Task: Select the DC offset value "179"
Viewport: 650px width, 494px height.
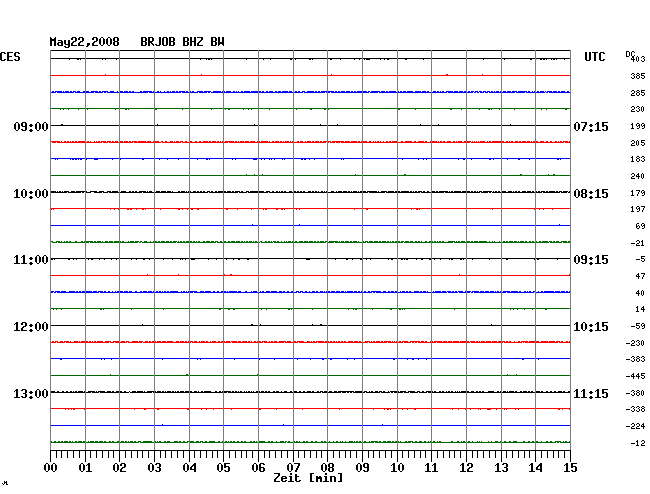Action: point(638,193)
